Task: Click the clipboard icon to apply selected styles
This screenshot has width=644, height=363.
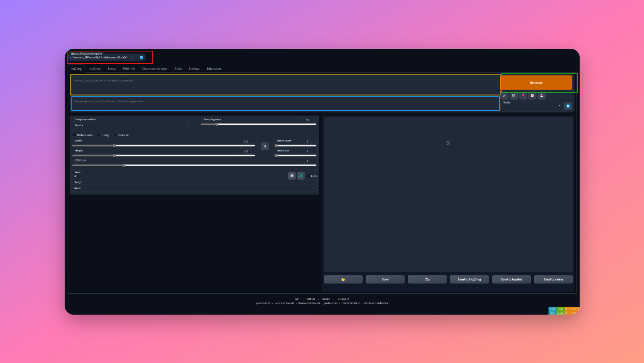Action: (x=532, y=96)
